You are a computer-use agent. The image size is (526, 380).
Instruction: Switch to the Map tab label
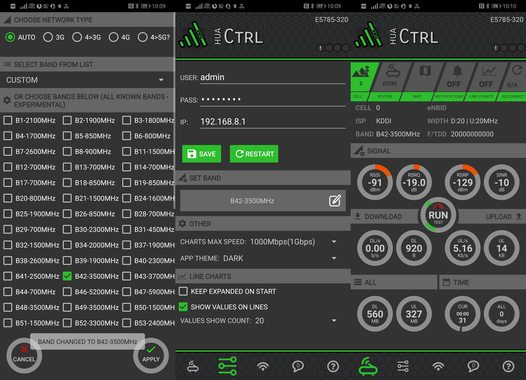point(417,97)
